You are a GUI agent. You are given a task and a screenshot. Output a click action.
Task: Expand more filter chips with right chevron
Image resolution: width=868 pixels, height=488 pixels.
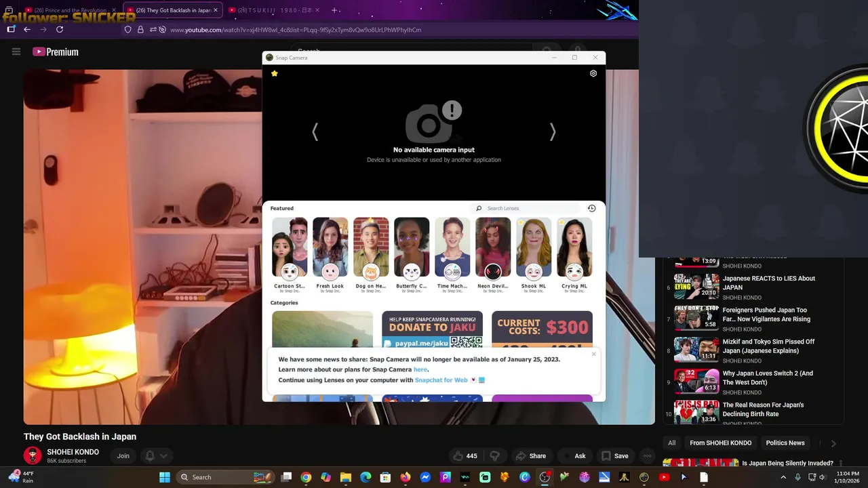[833, 443]
